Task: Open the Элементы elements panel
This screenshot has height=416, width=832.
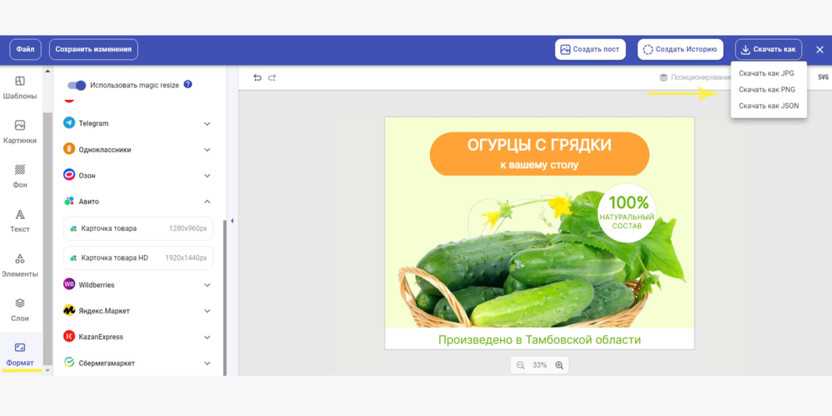Action: (x=20, y=265)
